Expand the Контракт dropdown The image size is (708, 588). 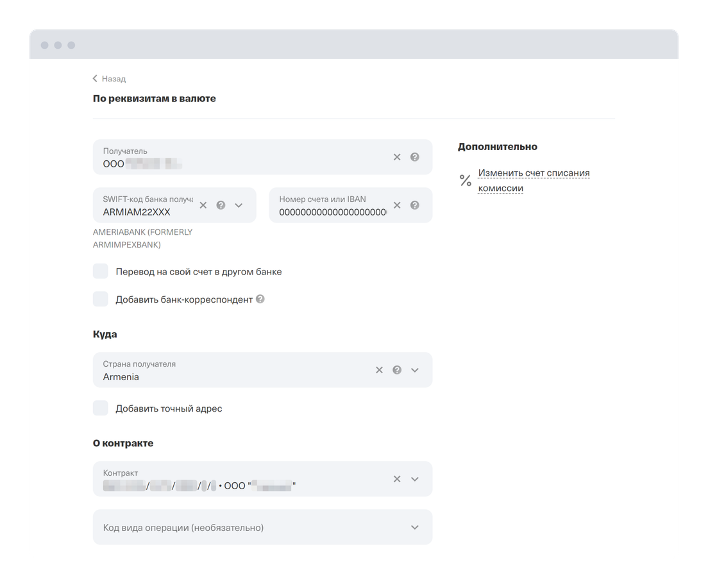[x=415, y=479]
